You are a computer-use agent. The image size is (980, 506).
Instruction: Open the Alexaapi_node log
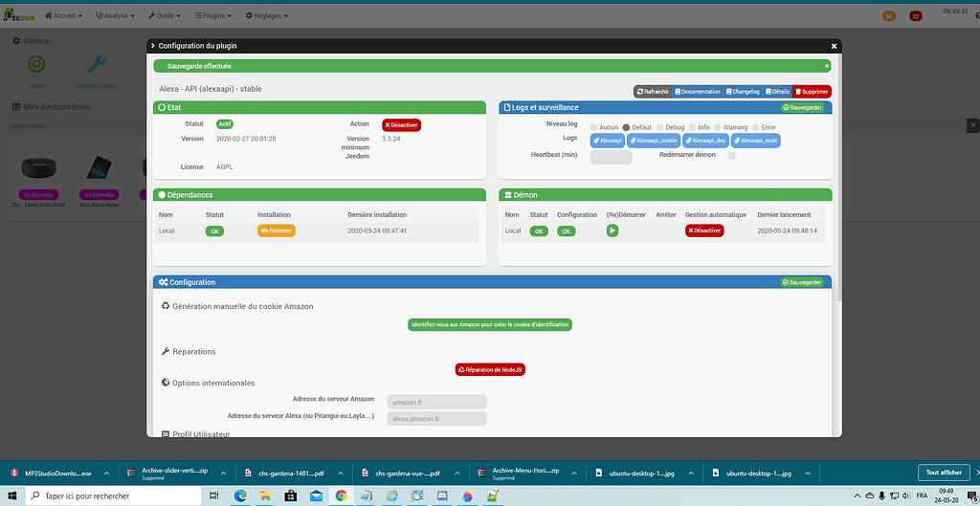pyautogui.click(x=756, y=142)
